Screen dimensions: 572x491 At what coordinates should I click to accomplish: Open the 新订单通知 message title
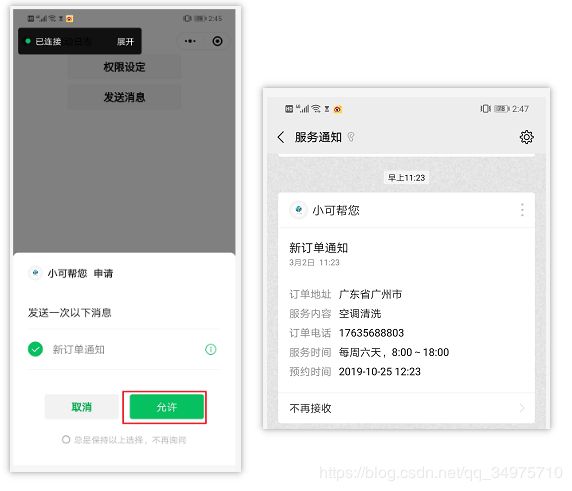tap(318, 248)
